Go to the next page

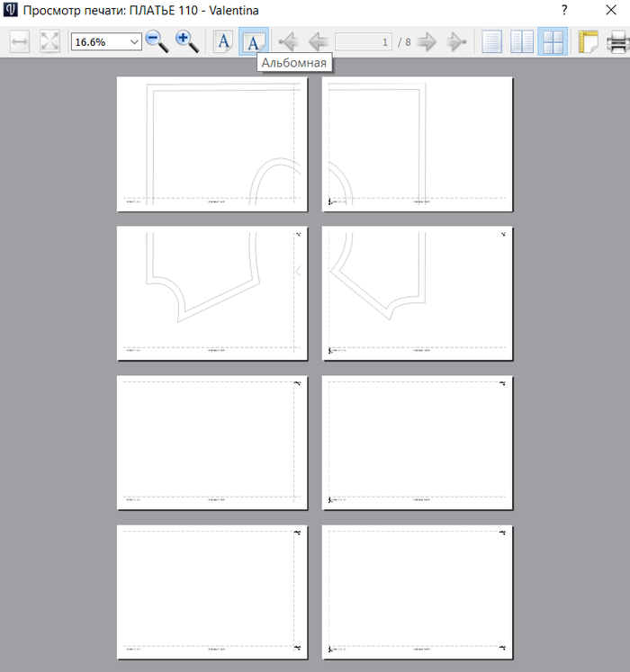coord(427,42)
